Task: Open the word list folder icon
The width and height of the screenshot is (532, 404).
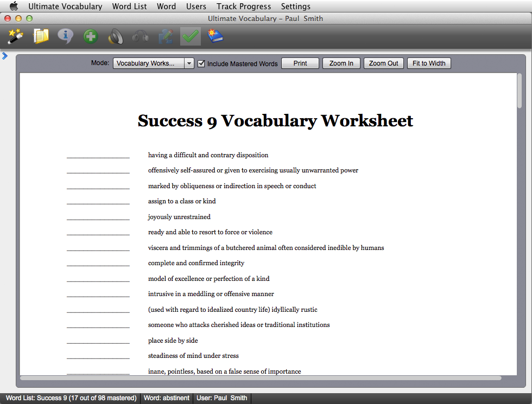Action: click(x=41, y=36)
